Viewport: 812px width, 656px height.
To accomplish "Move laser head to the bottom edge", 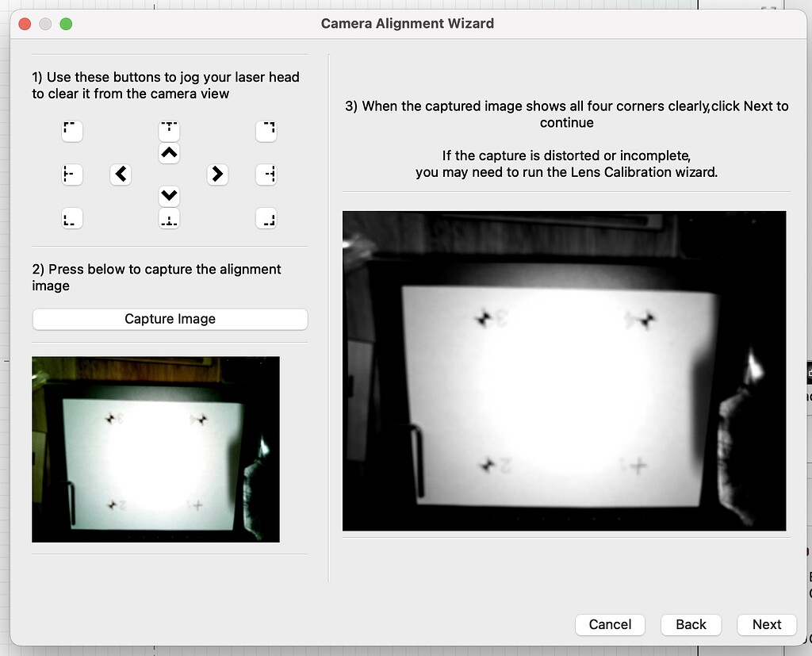I will [x=169, y=218].
